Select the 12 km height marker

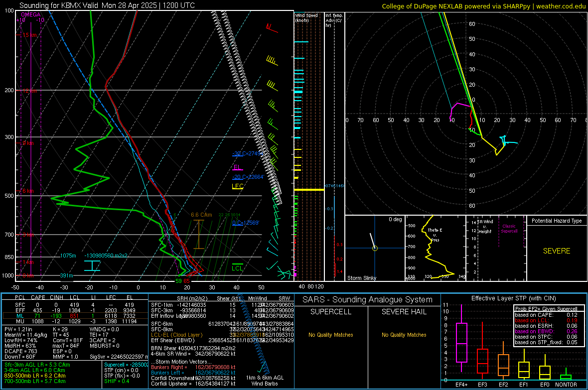point(29,91)
